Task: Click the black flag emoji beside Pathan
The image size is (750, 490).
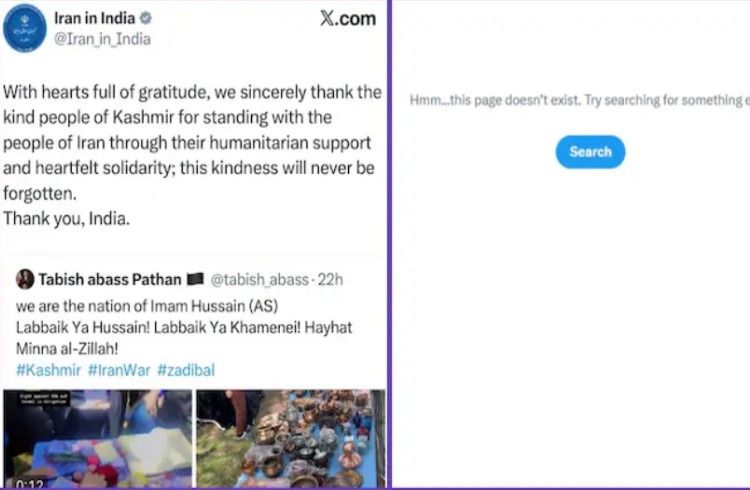Action: click(x=194, y=279)
